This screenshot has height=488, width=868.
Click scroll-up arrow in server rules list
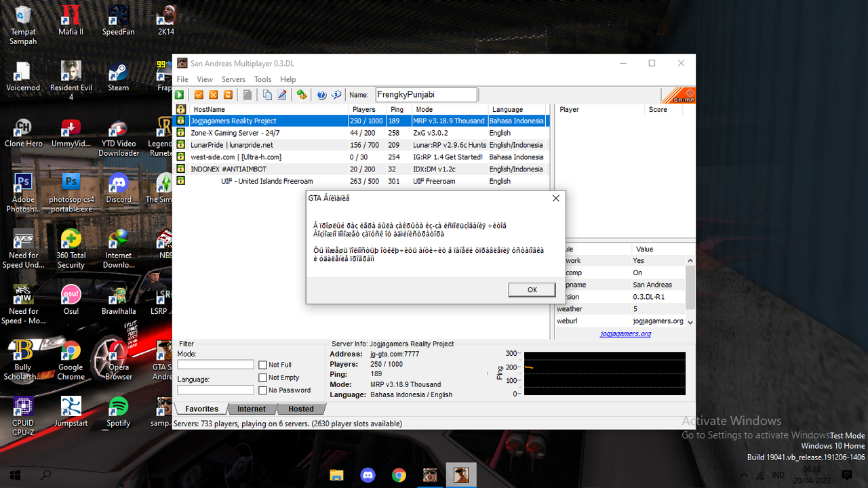(690, 261)
